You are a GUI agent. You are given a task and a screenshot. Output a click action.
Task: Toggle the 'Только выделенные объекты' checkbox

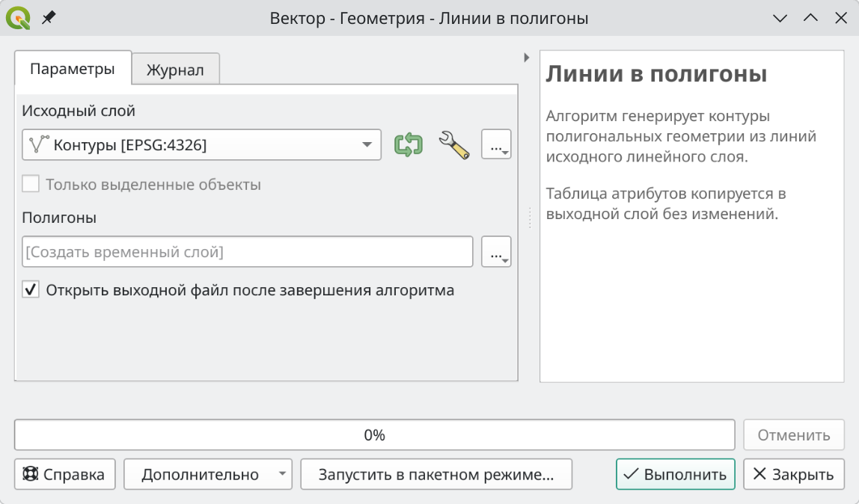click(31, 184)
